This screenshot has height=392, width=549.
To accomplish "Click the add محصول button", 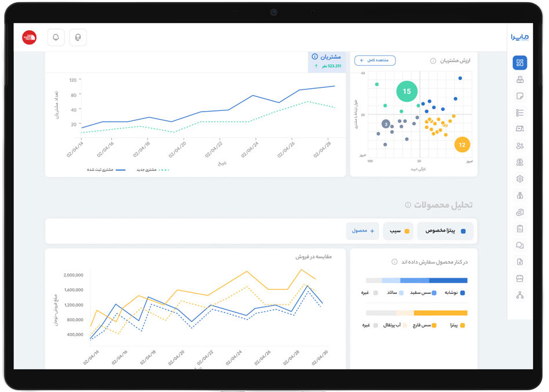I will [363, 231].
